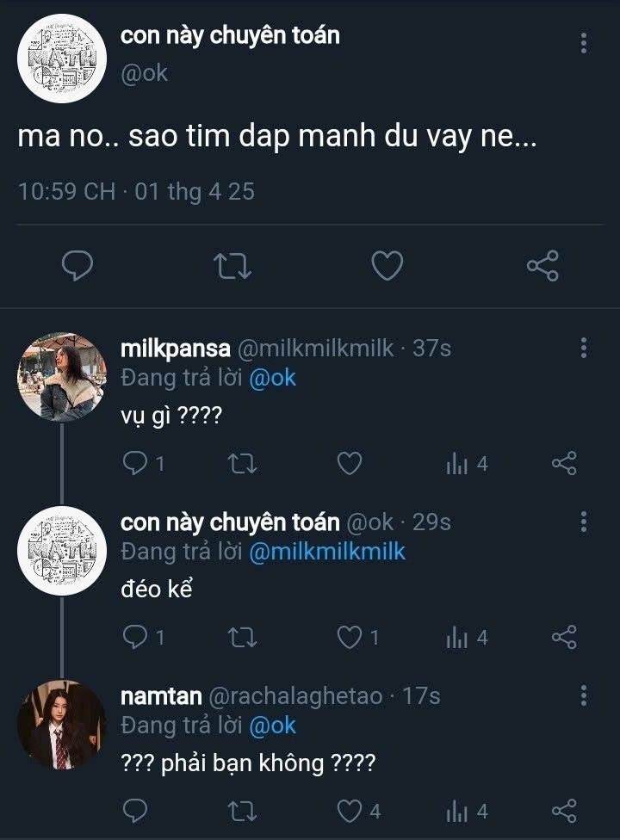The height and width of the screenshot is (840, 620).
Task: Share namtan's reply tweet
Action: (563, 811)
